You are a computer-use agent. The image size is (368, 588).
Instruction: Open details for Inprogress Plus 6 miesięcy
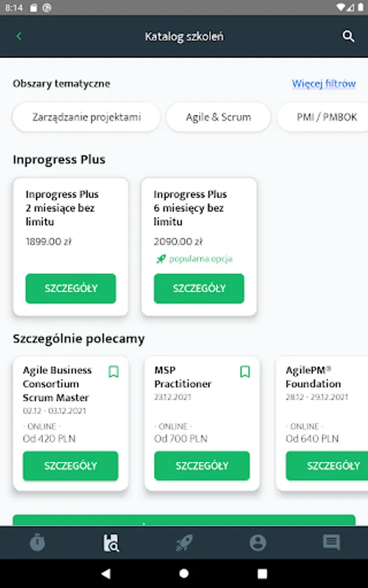pos(199,288)
